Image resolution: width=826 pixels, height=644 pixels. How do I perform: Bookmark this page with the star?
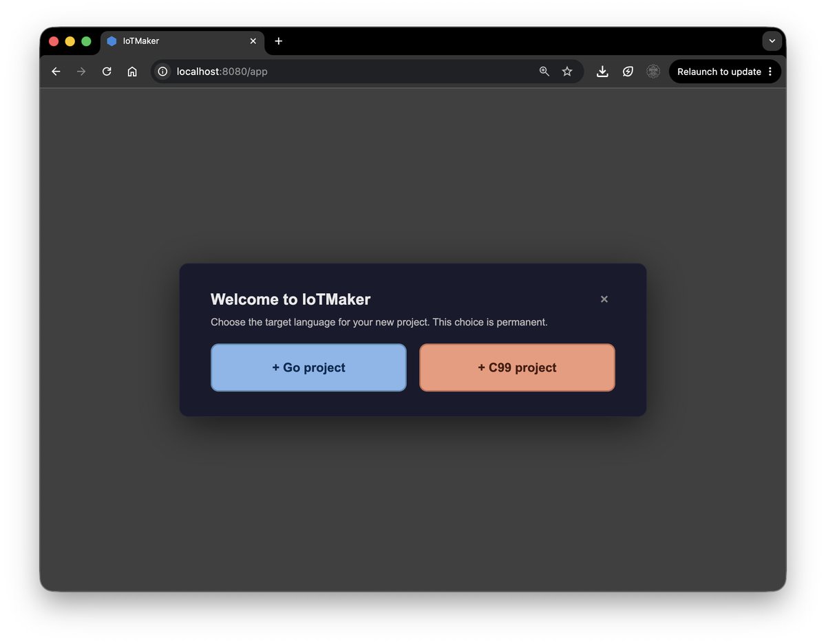coord(567,72)
